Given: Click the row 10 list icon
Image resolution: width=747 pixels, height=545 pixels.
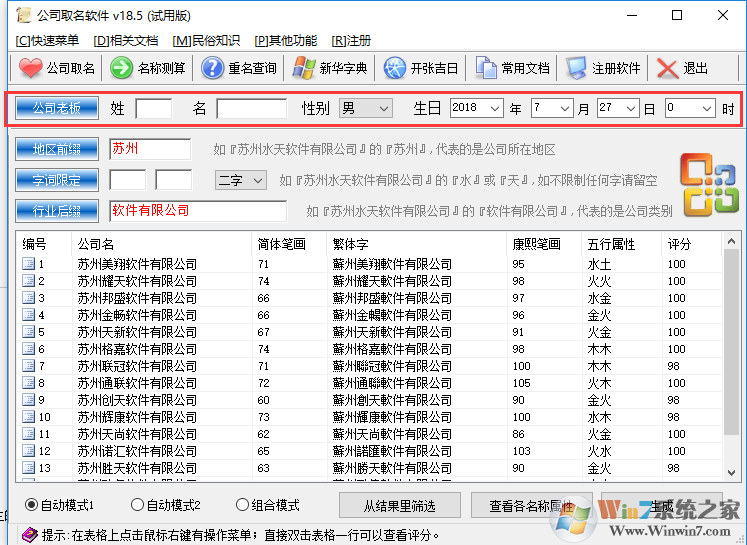Looking at the screenshot, I should [28, 417].
